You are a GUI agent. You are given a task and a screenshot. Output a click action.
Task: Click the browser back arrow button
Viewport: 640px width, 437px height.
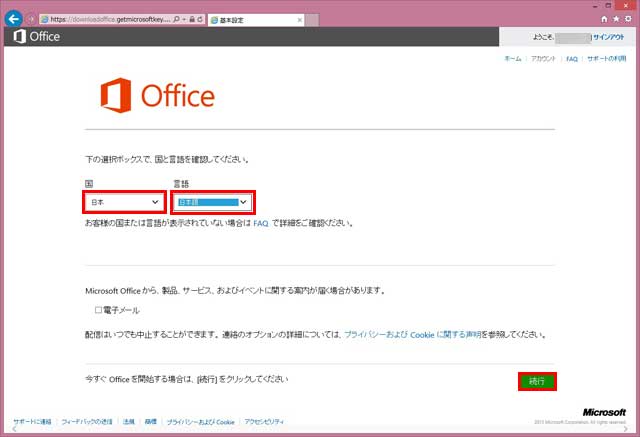(13, 19)
